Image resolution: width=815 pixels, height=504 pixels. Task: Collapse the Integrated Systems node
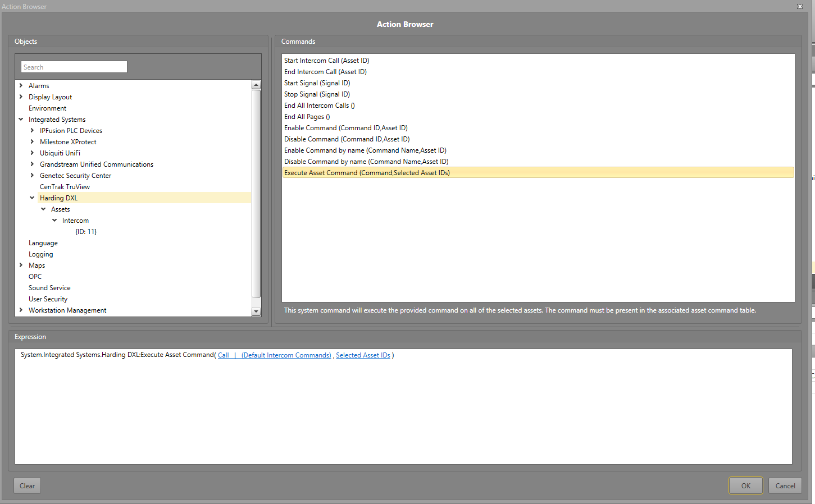click(x=21, y=120)
